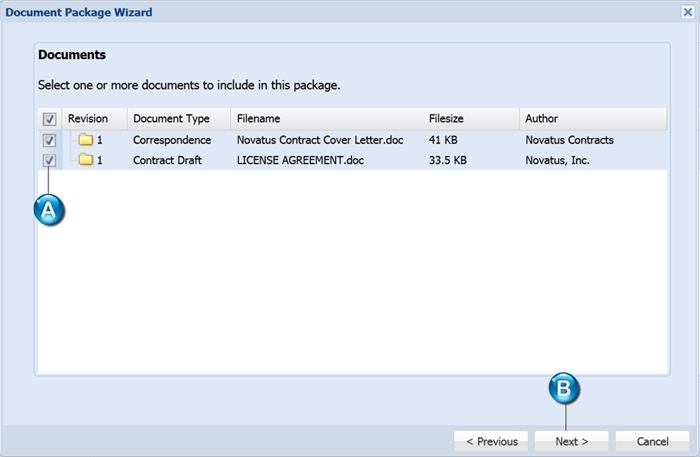Toggle the select-all checkbox in header
Screen dimensions: 700x457
point(49,119)
